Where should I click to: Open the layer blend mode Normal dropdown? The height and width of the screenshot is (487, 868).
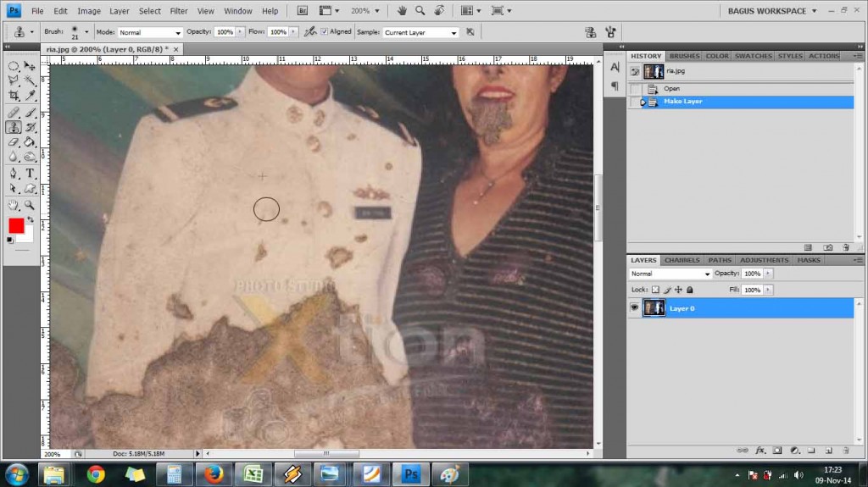(670, 274)
